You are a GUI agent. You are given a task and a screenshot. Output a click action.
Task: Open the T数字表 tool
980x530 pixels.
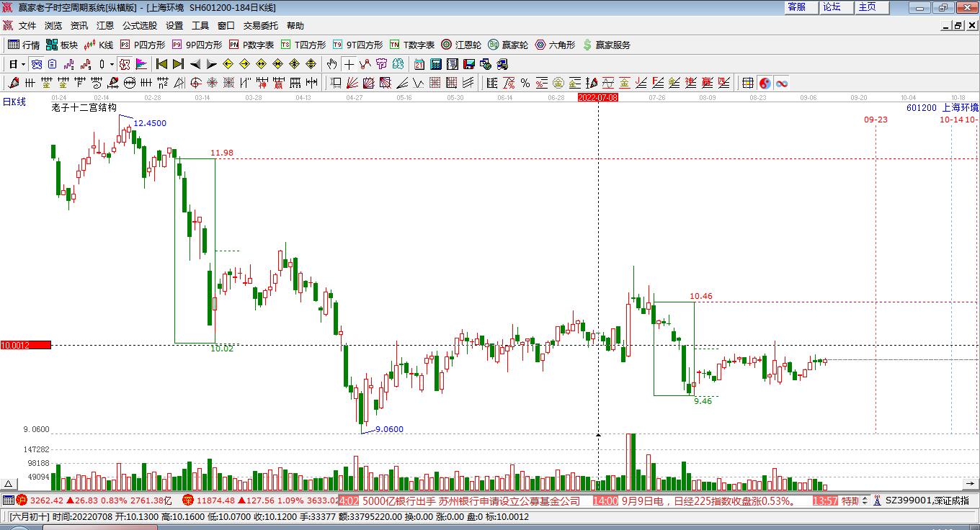coord(412,45)
